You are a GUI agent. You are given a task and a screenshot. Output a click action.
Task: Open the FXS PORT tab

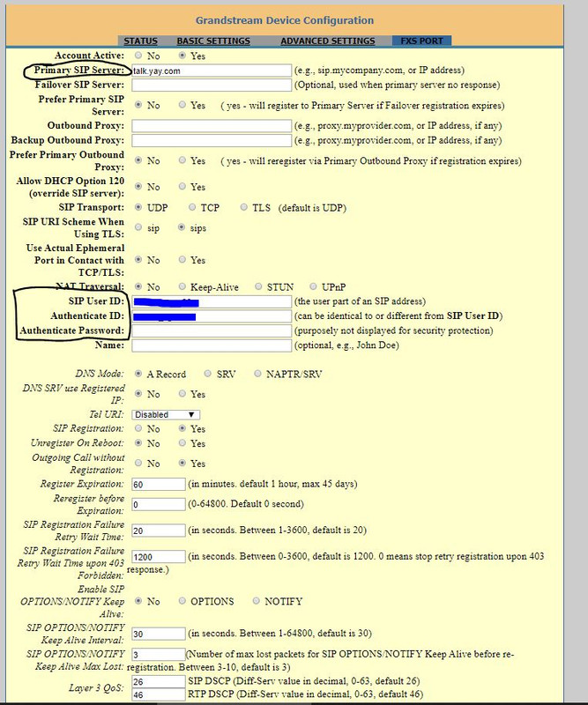click(421, 41)
